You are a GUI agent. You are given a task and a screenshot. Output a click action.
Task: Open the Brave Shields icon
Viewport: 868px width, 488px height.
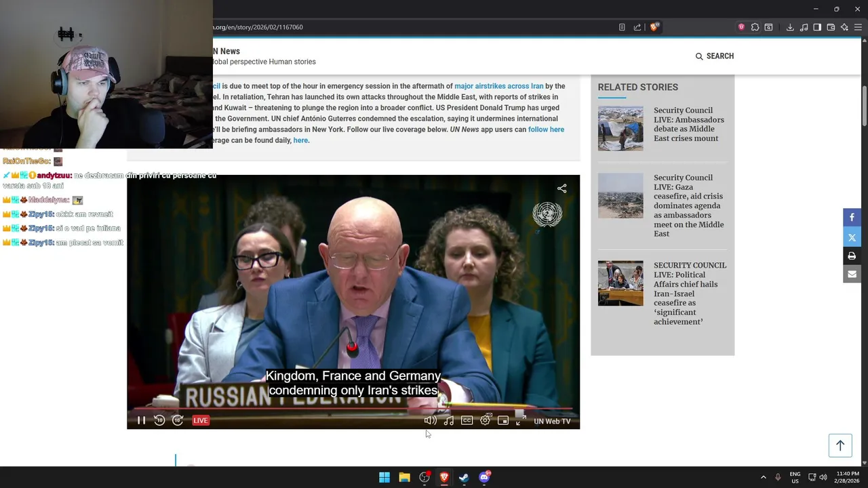pyautogui.click(x=654, y=27)
